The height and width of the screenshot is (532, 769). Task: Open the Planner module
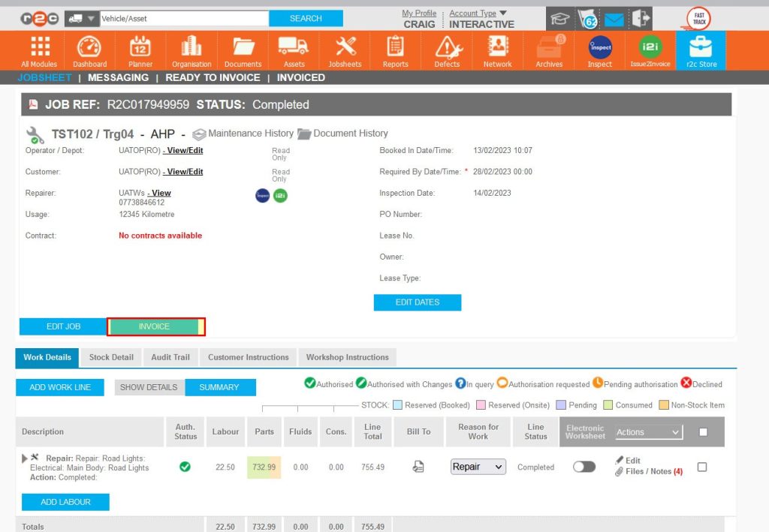140,50
